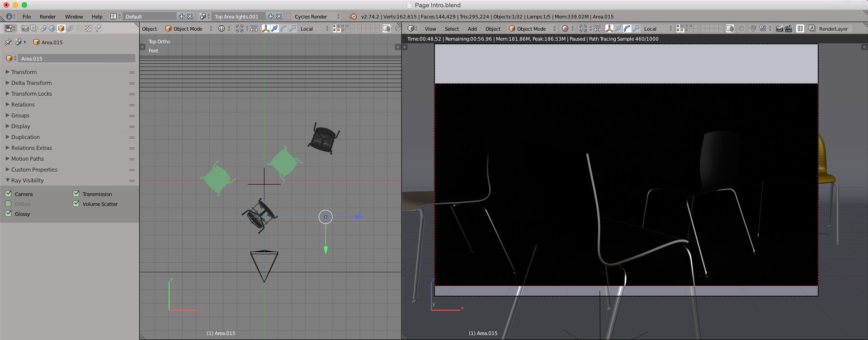Click the OpenGL render image camera icon
Viewport: 868px width, 340px height.
point(779,28)
